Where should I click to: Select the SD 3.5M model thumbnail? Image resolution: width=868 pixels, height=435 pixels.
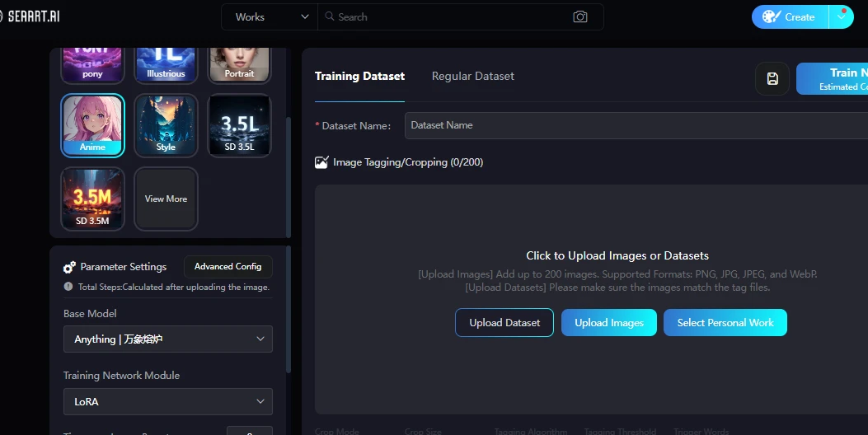(92, 198)
